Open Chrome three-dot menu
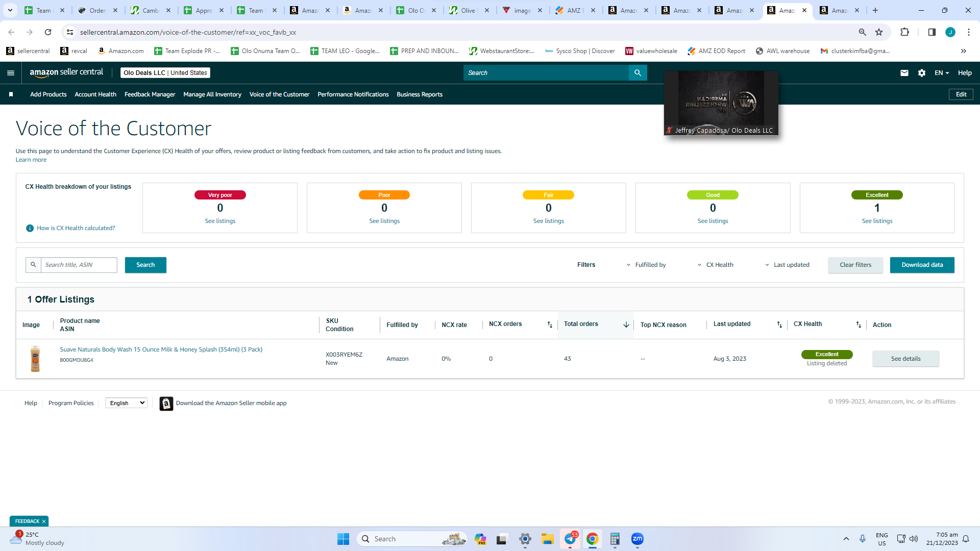 [969, 32]
